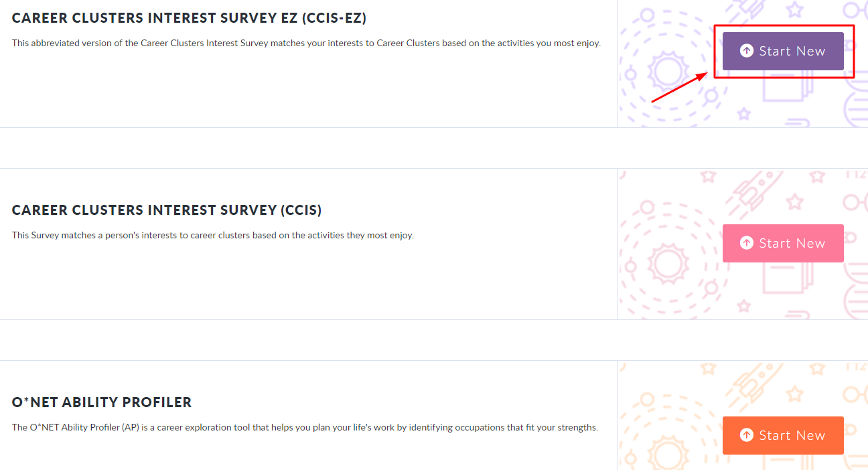Click the orange O*NET Ability Profiler Start New button
The height and width of the screenshot is (470, 868).
782,436
